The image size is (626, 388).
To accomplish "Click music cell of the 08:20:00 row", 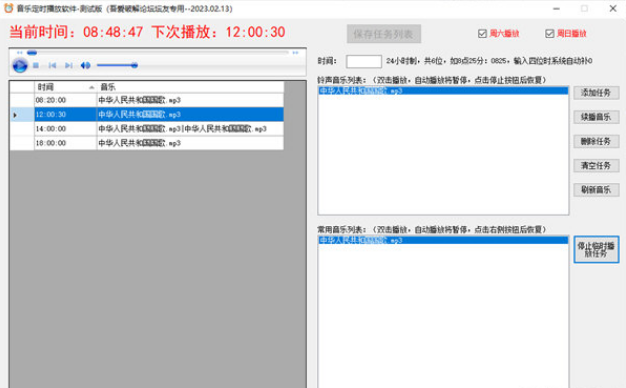I will (x=190, y=100).
